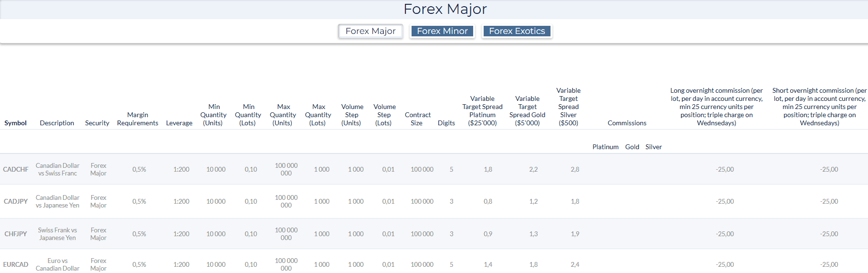
Task: Select the EURCAD symbol cell
Action: point(16,264)
